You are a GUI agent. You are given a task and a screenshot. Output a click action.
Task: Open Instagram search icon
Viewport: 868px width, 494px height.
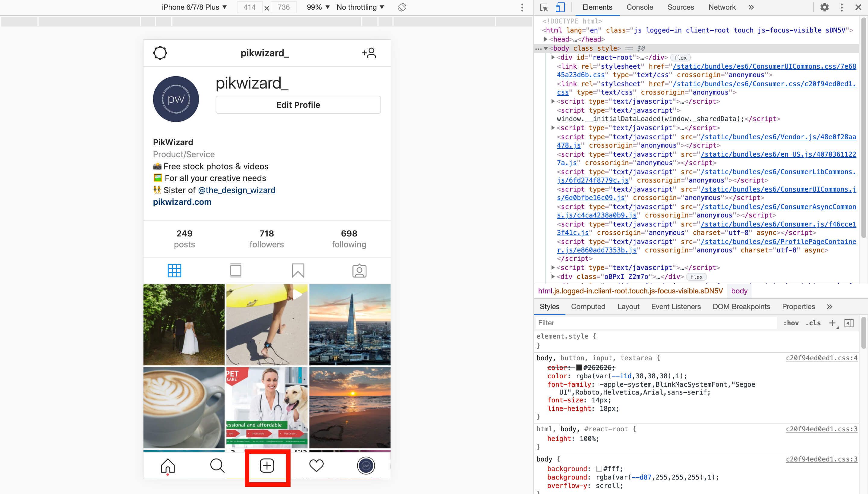217,465
